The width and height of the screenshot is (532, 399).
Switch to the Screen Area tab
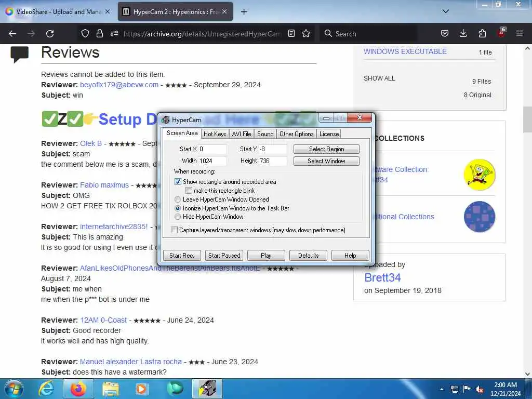182,133
